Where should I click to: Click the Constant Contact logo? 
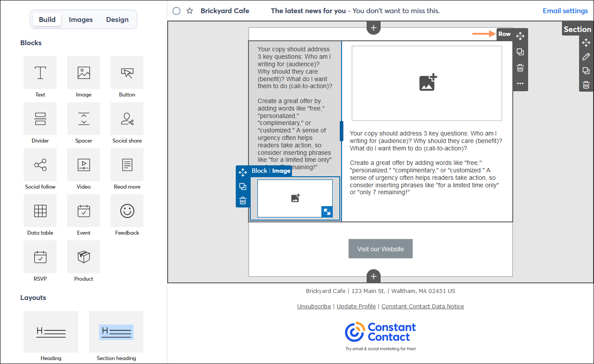click(380, 332)
